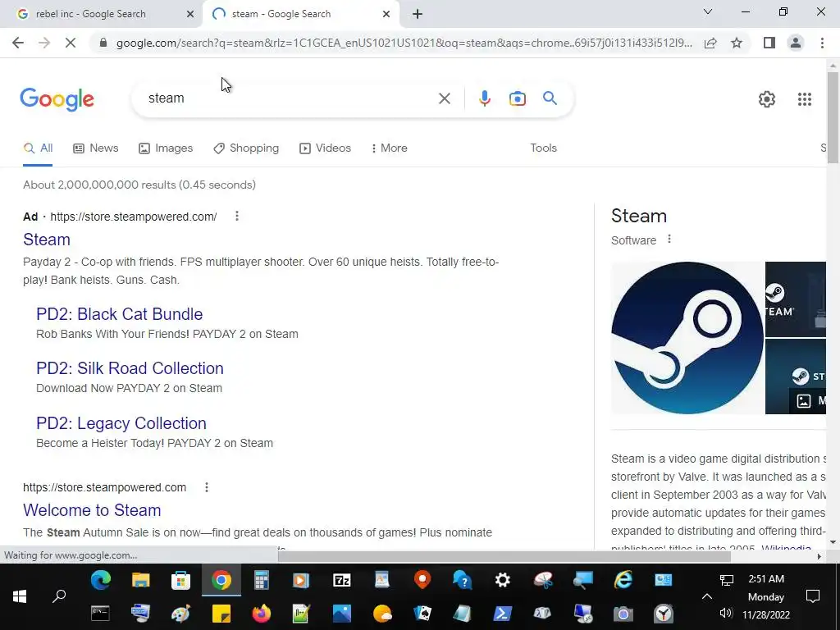Open Solitaire cards app from the taskbar

pyautogui.click(x=422, y=614)
